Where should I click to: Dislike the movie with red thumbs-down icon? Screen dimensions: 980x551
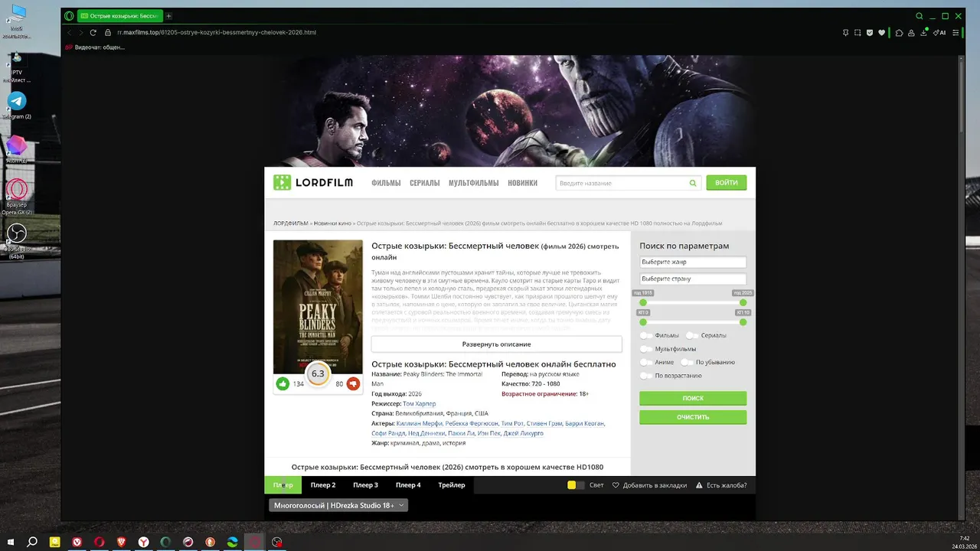click(353, 383)
